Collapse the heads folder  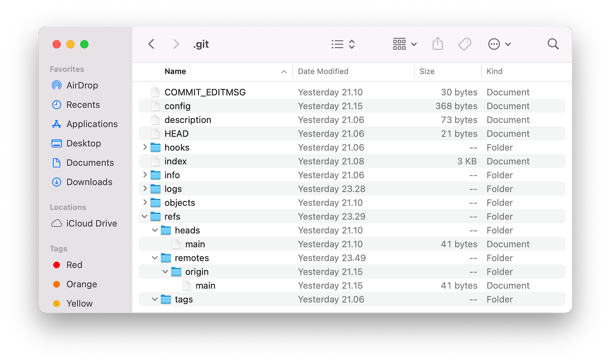[155, 230]
